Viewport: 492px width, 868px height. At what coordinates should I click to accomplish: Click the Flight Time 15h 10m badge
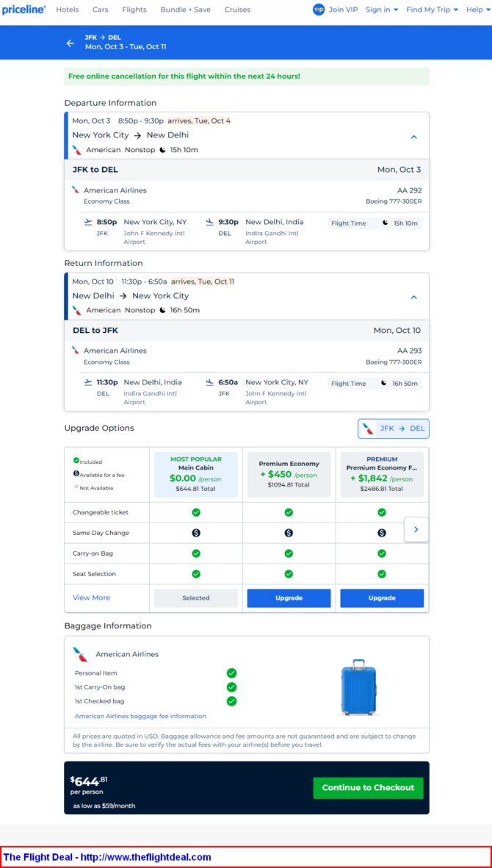[x=375, y=223]
